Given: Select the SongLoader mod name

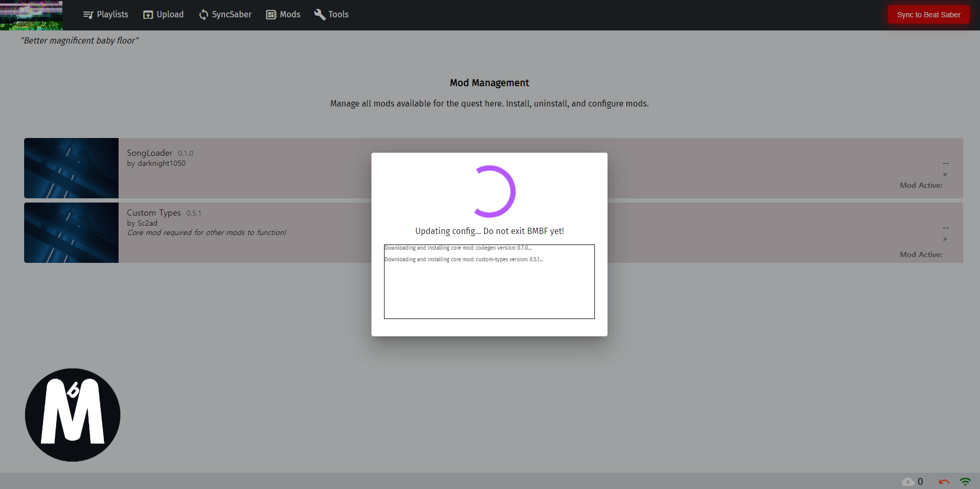Looking at the screenshot, I should click(150, 153).
